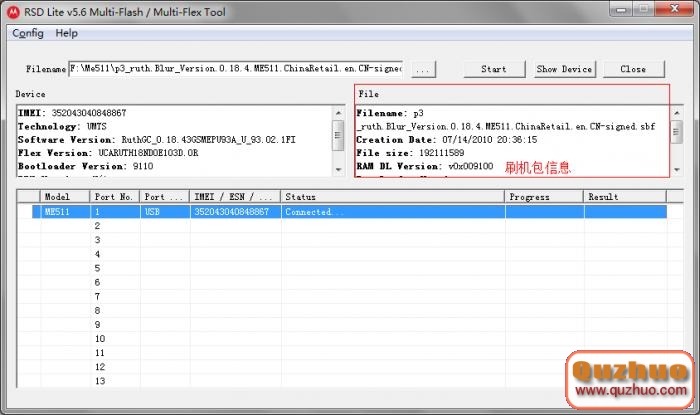Screen dimensions: 700x415
Task: Click the Port No. column header
Action: click(x=115, y=197)
